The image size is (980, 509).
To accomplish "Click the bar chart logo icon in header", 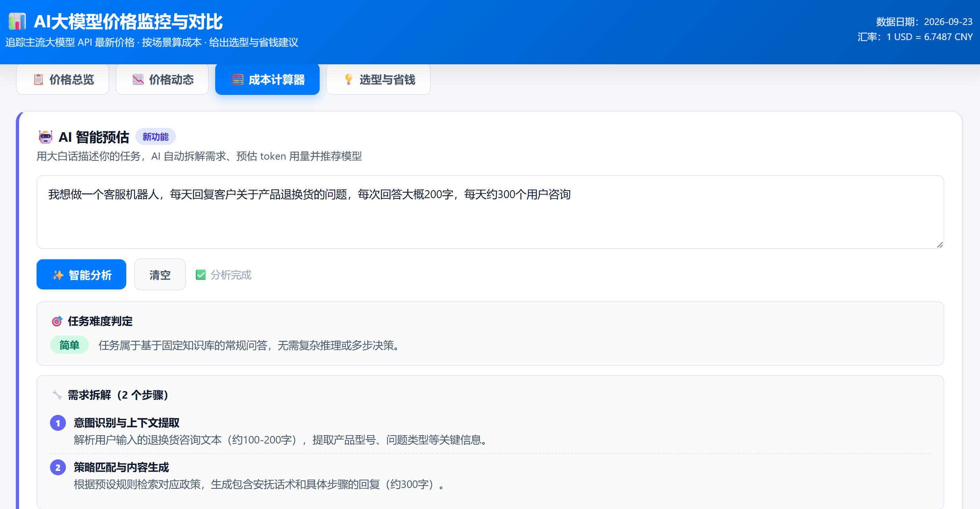I will [x=17, y=21].
